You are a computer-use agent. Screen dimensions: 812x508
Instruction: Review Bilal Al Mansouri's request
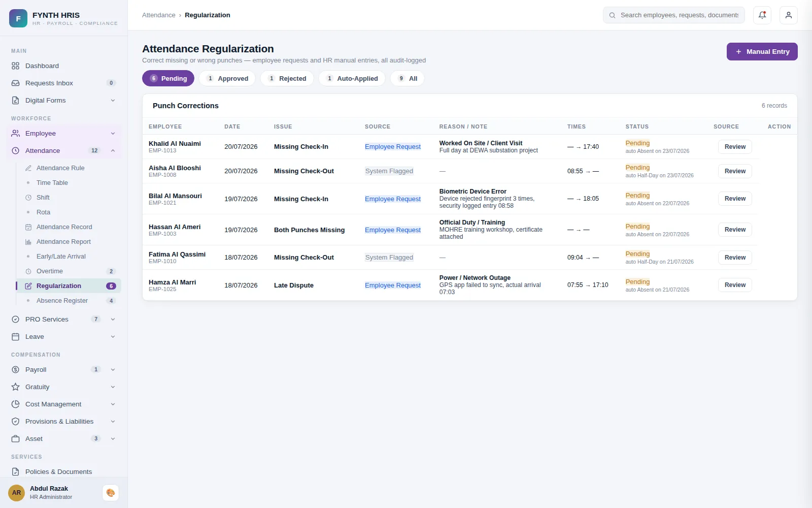tap(735, 199)
